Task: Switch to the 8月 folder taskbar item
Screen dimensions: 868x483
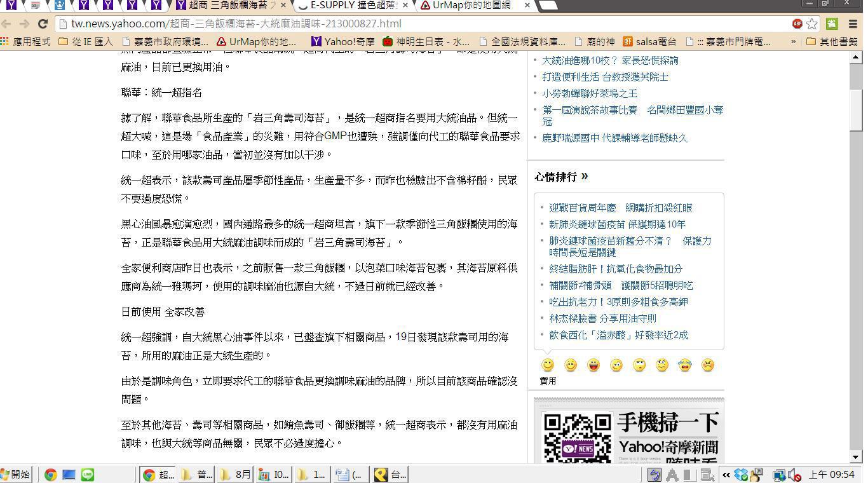Action: (x=236, y=475)
